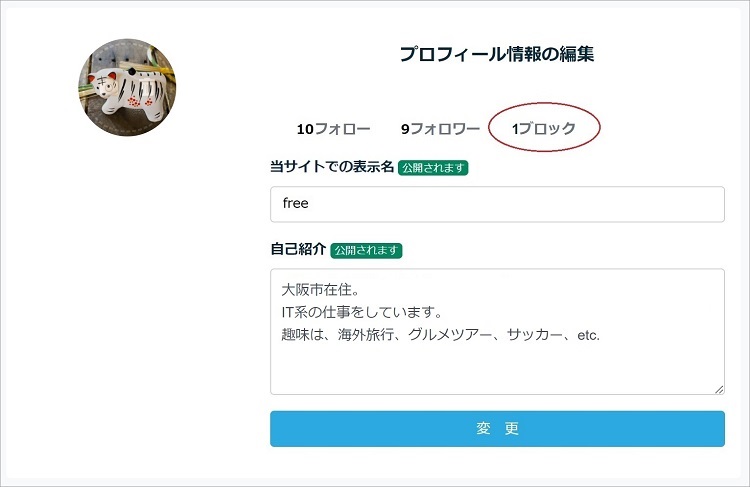Click the 当サイトでの表示名 label
This screenshot has width=750, height=487.
[331, 167]
